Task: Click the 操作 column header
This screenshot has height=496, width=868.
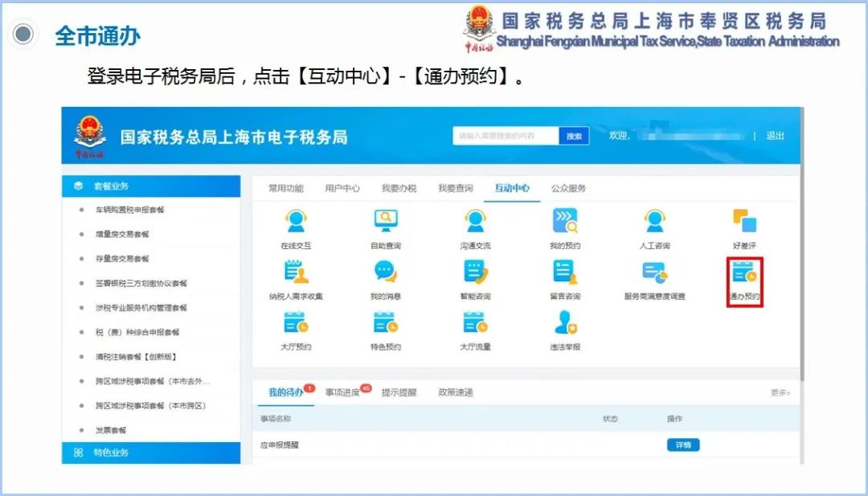Action: tap(675, 419)
